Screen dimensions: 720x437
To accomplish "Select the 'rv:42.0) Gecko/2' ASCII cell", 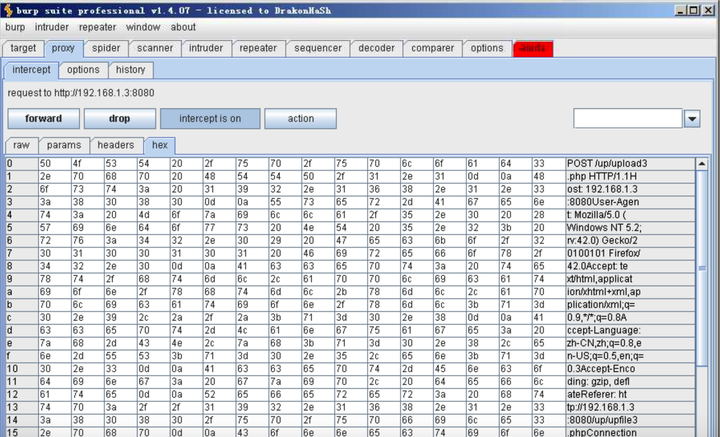I will [x=630, y=241].
